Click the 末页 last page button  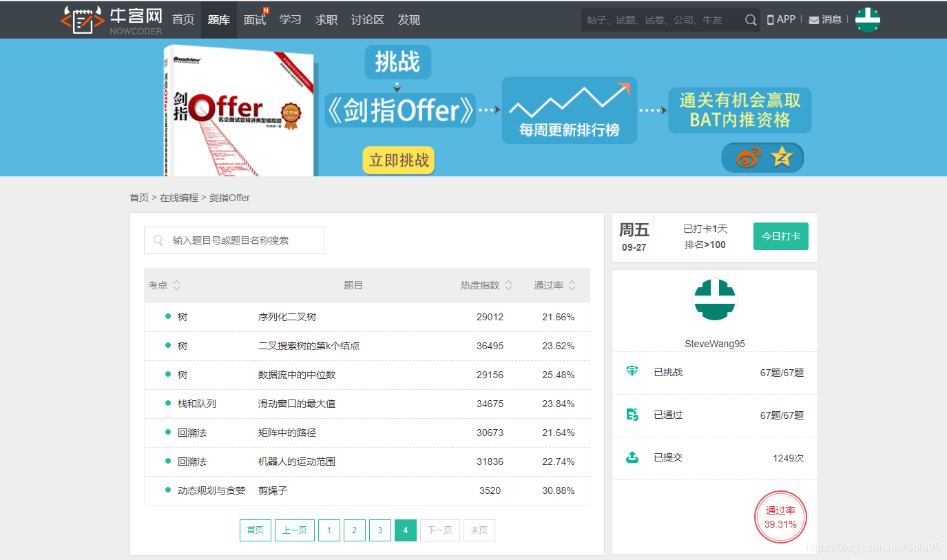[479, 530]
